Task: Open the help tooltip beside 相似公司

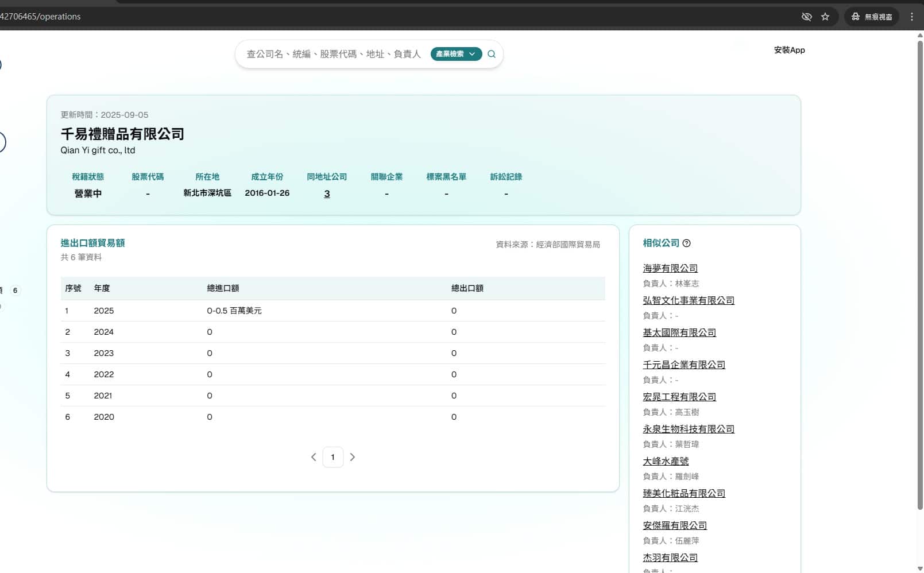Action: (687, 243)
